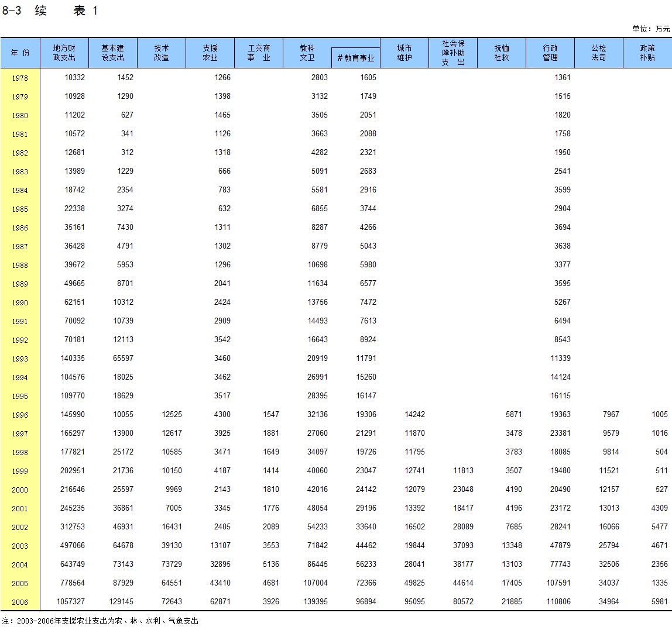Select the 行政管理 column header

click(550, 53)
